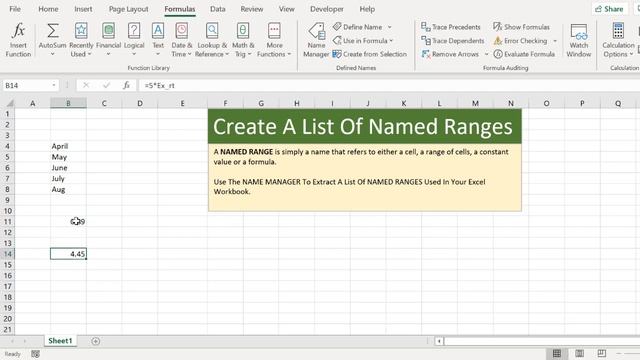
Task: Open the More Functions menu
Action: point(274,40)
